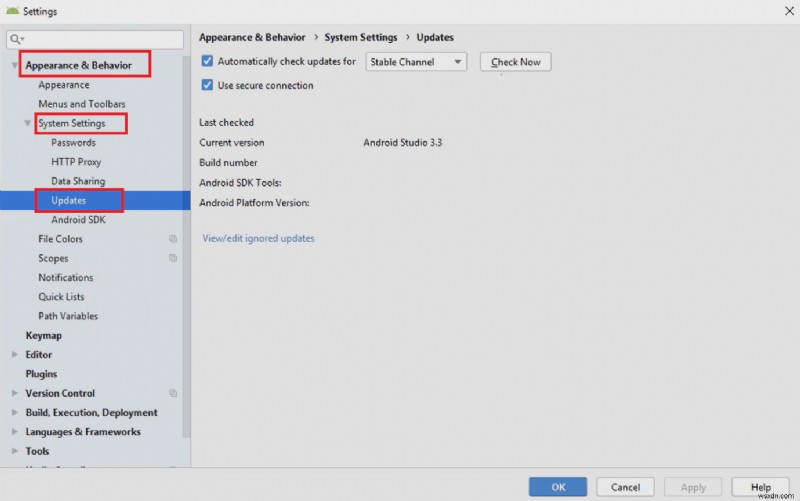Close the Settings dialog
800x501 pixels.
point(789,11)
